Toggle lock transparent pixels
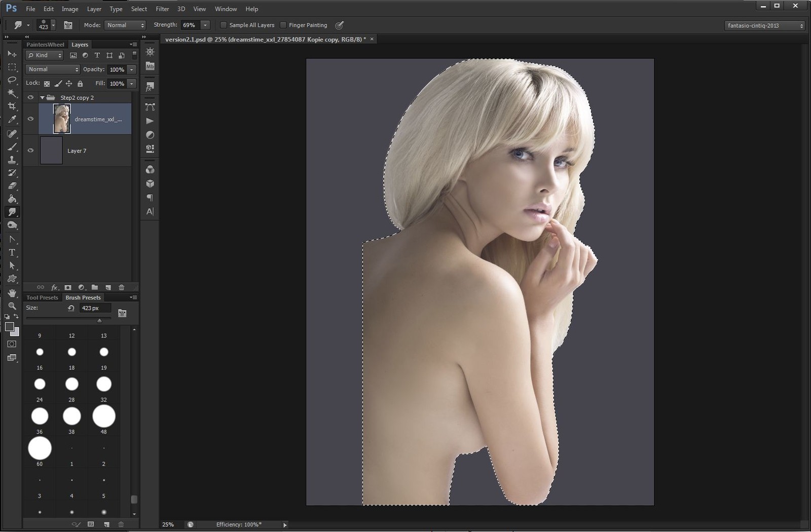Image resolution: width=811 pixels, height=532 pixels. tap(47, 84)
